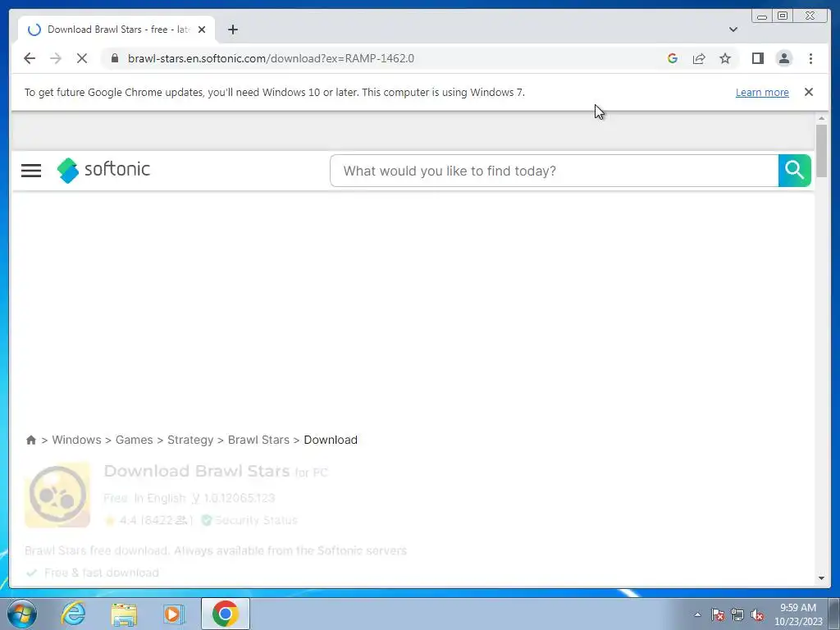Open the Windows breadcrumb link
840x630 pixels.
(76, 440)
